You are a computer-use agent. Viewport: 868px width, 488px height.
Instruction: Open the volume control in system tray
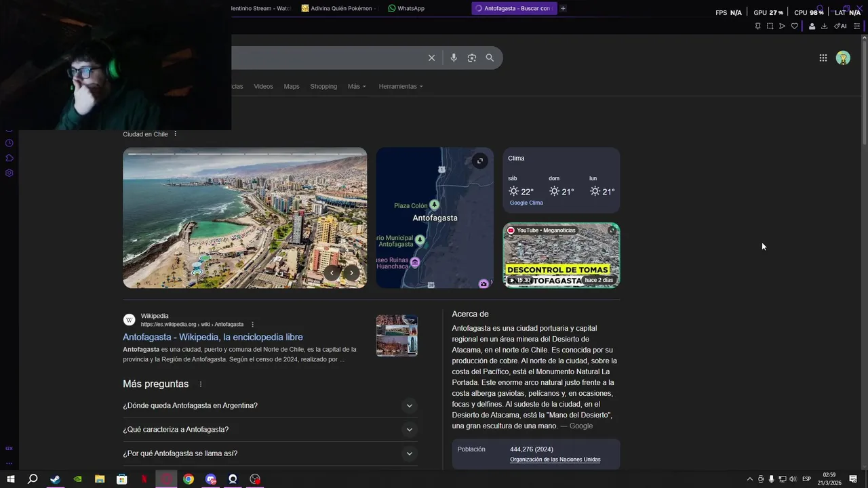pos(793,479)
